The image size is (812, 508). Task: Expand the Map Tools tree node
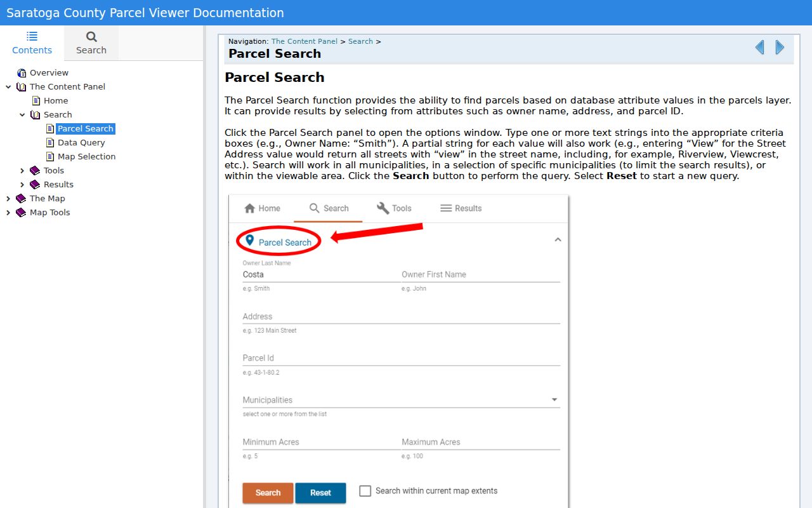(x=8, y=213)
